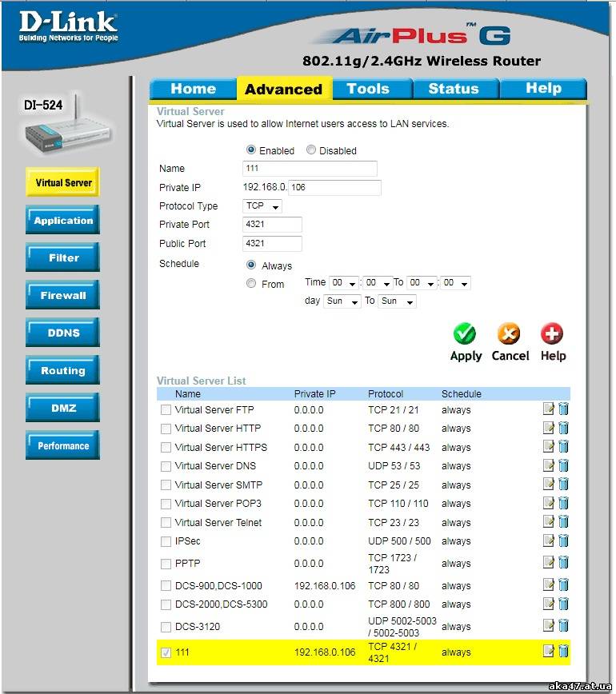Screen dimensions: 616x694
Task: Delete the Virtual Server HTTP entry
Action: point(563,428)
